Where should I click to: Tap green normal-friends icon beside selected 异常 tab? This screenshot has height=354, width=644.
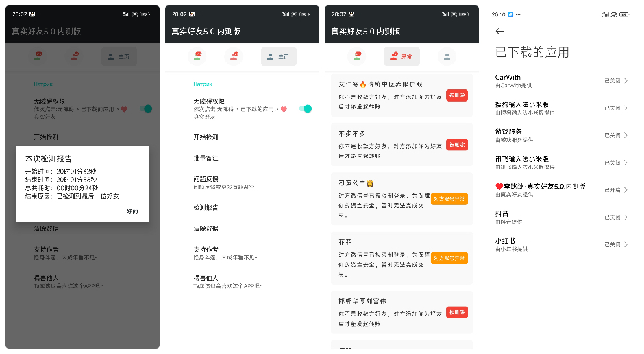coord(357,56)
